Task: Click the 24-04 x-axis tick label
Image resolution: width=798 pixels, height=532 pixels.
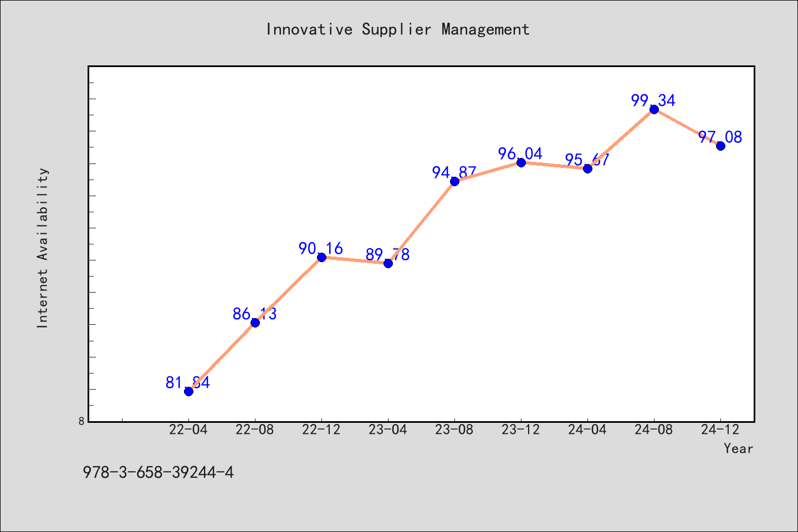Action: coord(587,429)
